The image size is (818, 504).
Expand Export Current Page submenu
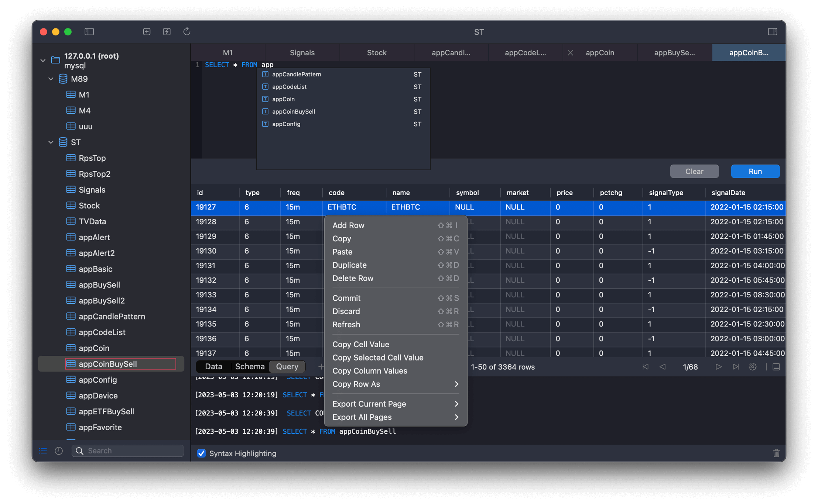(x=396, y=404)
